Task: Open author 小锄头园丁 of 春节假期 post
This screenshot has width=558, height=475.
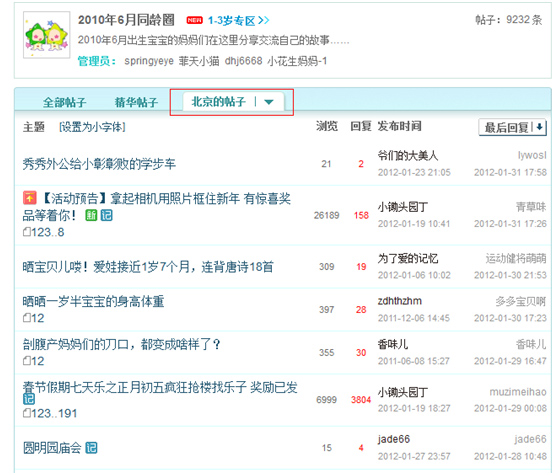Action: point(402,392)
